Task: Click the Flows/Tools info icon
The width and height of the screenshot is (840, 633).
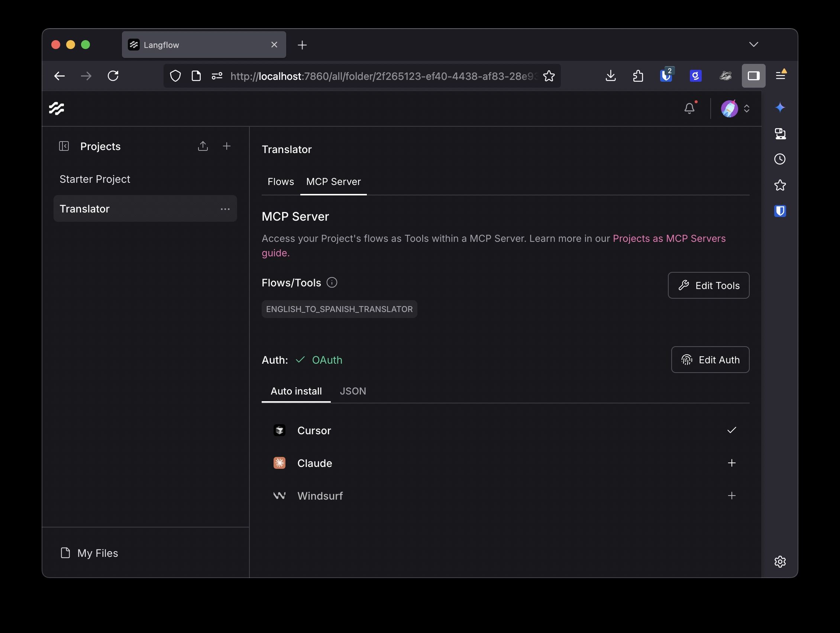Action: coord(332,283)
